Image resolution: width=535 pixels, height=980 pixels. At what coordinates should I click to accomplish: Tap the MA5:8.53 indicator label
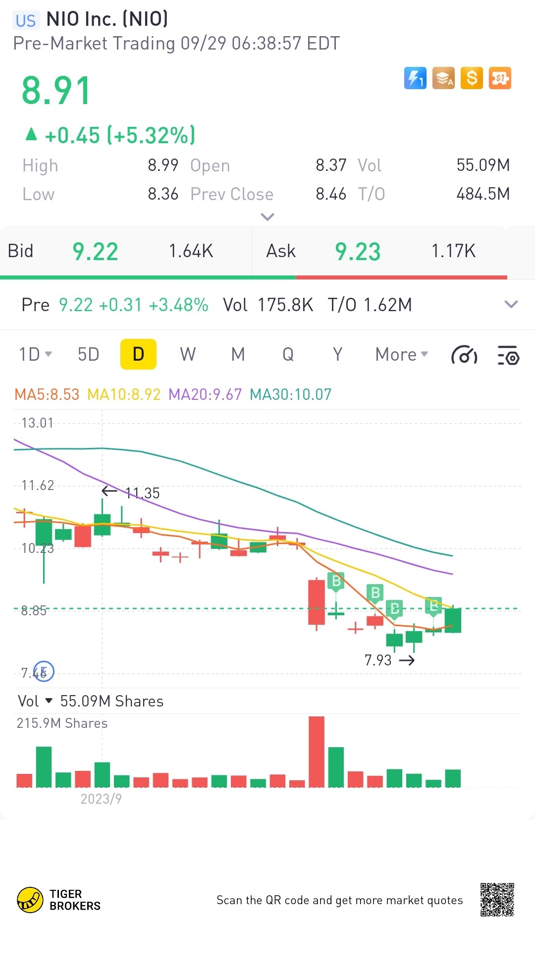point(47,394)
